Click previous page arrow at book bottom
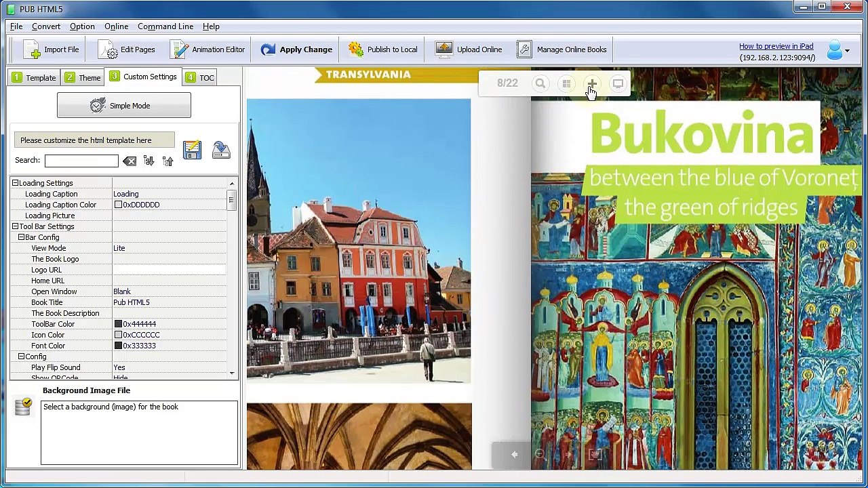Screen dimensions: 868x488 click(x=514, y=455)
